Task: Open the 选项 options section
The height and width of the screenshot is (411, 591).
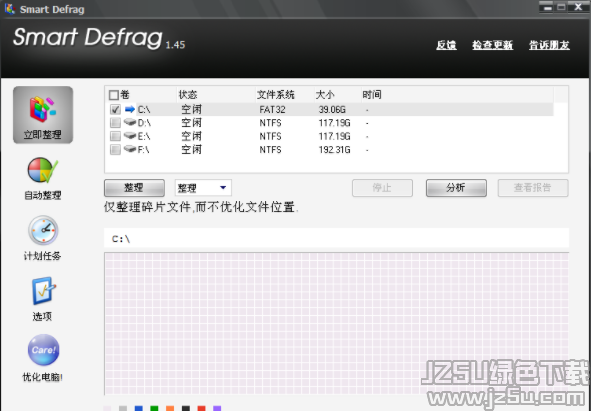Action: (x=43, y=299)
